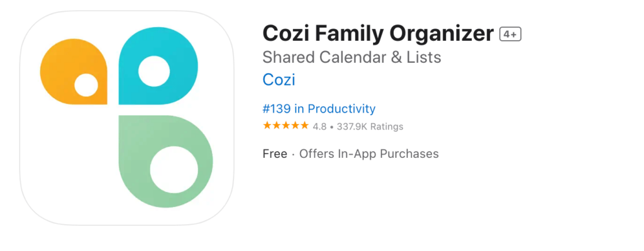Screen dimensions: 644x251
Task: Click the Offers In-App Purchases text
Action: point(369,154)
